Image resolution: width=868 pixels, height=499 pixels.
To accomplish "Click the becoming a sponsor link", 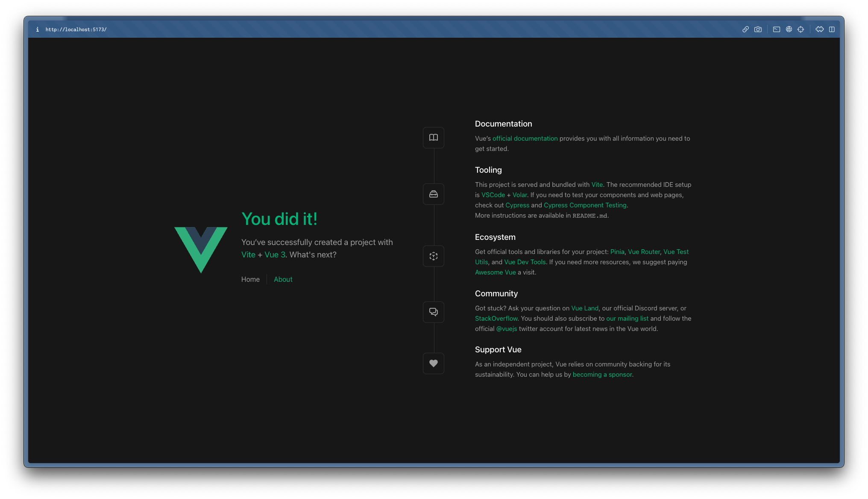I will click(x=602, y=375).
